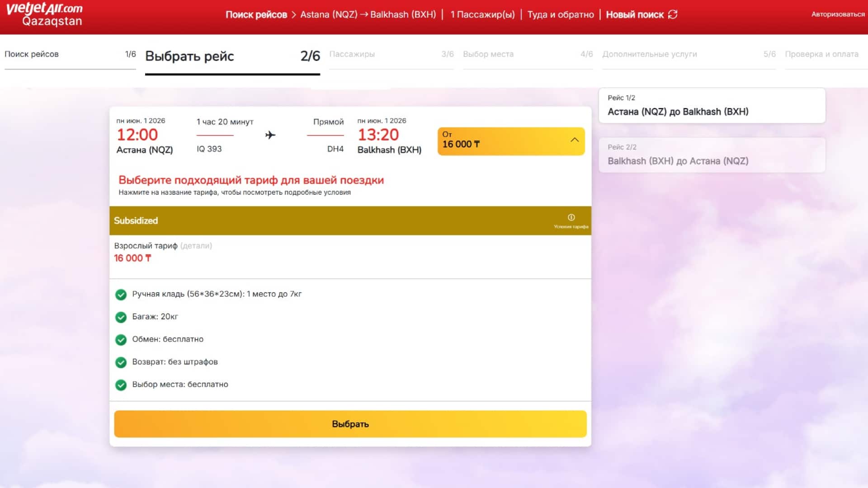Click the Subsidized fare header bar
Viewport: 868px width, 488px height.
coord(350,221)
